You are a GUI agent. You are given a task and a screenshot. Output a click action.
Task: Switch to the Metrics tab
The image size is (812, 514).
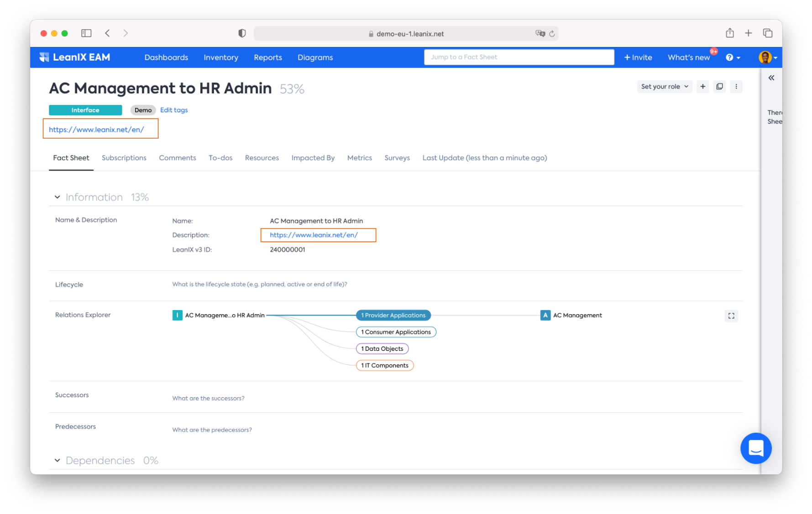(x=360, y=158)
